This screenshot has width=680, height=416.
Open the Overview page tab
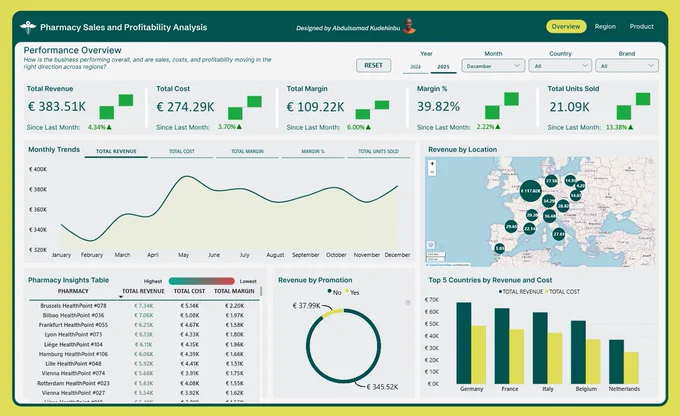(x=566, y=26)
